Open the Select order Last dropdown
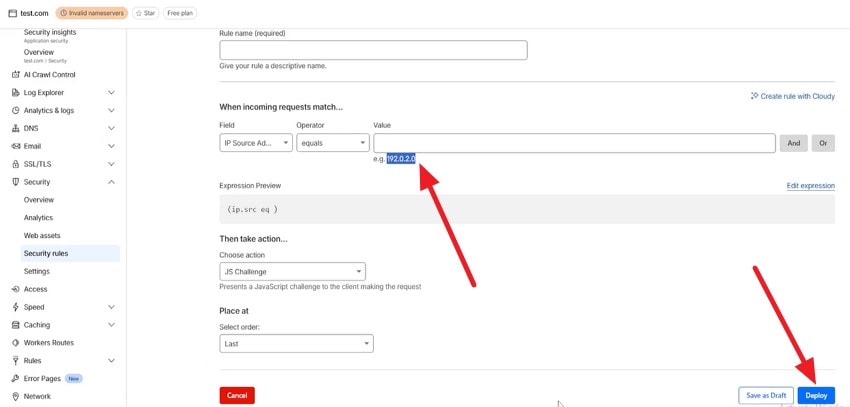This screenshot has width=850, height=407. [297, 344]
